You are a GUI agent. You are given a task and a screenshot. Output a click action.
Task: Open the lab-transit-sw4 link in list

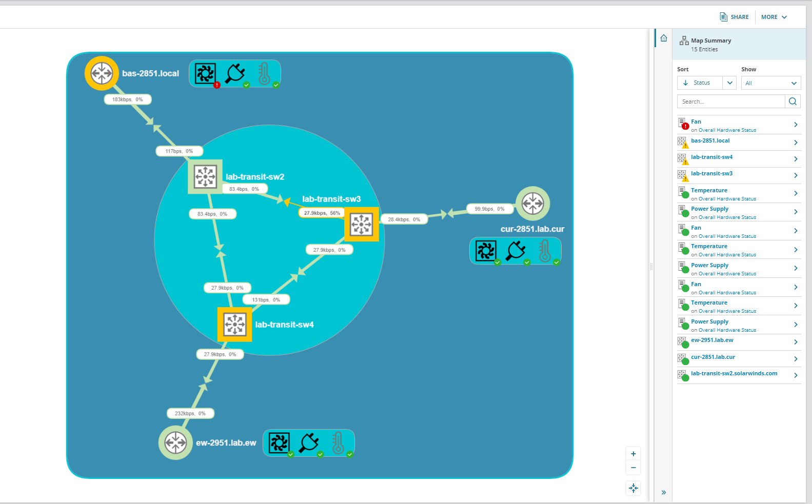click(711, 157)
